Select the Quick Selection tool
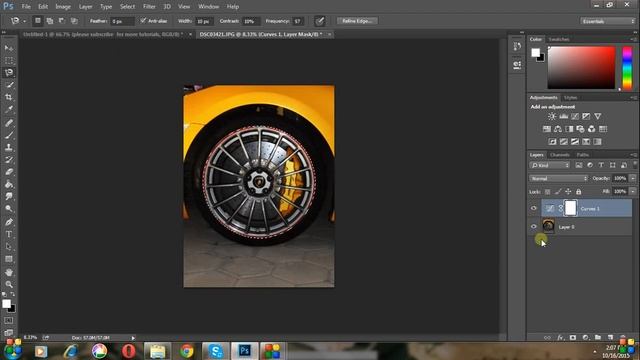The height and width of the screenshot is (360, 640). pos(9,85)
